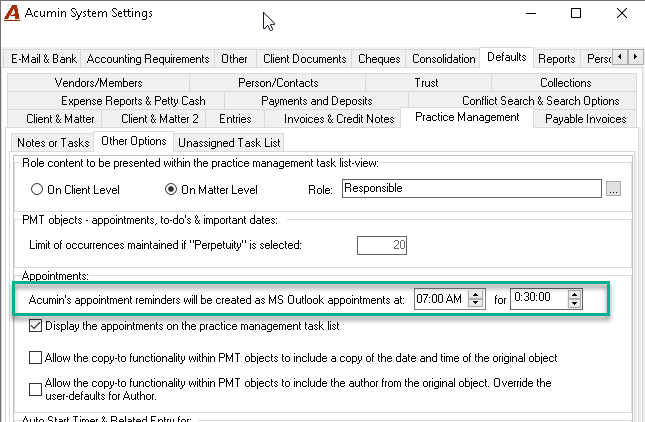Switch to the Trust tab
The image size is (645, 422).
pyautogui.click(x=426, y=83)
